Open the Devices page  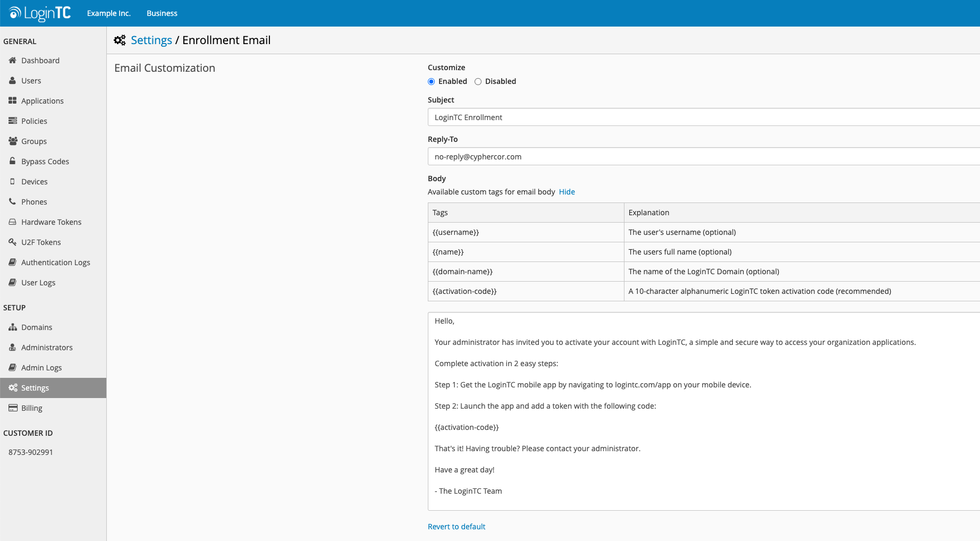(53, 182)
